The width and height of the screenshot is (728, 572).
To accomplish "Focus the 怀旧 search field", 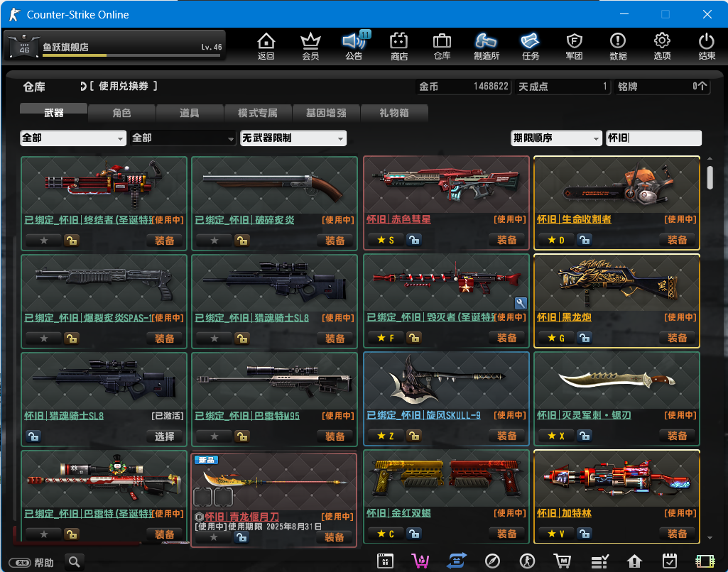I will tap(653, 138).
